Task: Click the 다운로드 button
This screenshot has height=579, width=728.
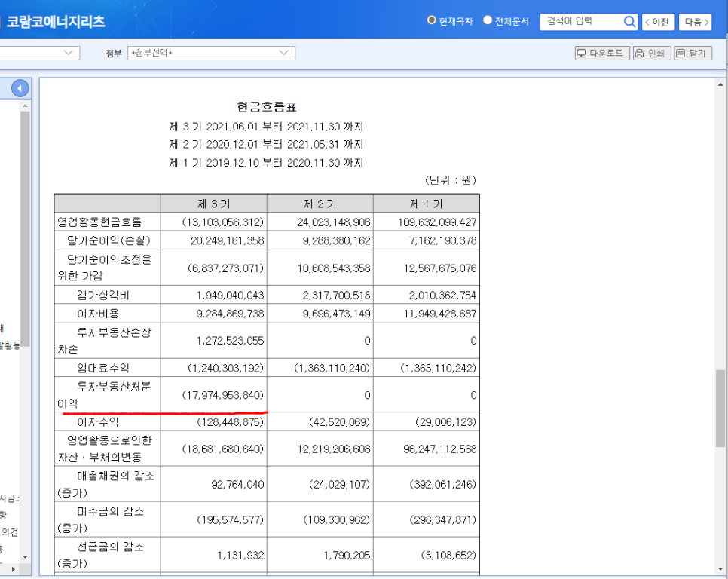Action: pos(602,54)
